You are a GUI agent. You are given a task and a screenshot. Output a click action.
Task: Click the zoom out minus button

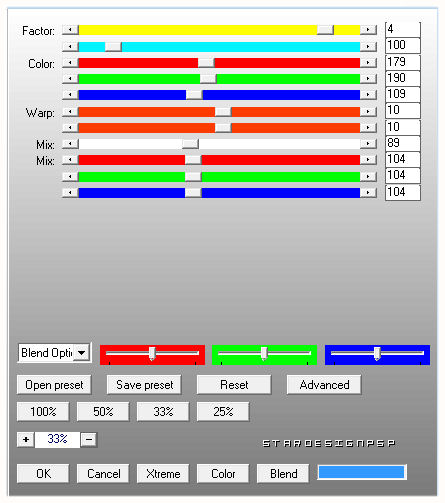[x=89, y=439]
